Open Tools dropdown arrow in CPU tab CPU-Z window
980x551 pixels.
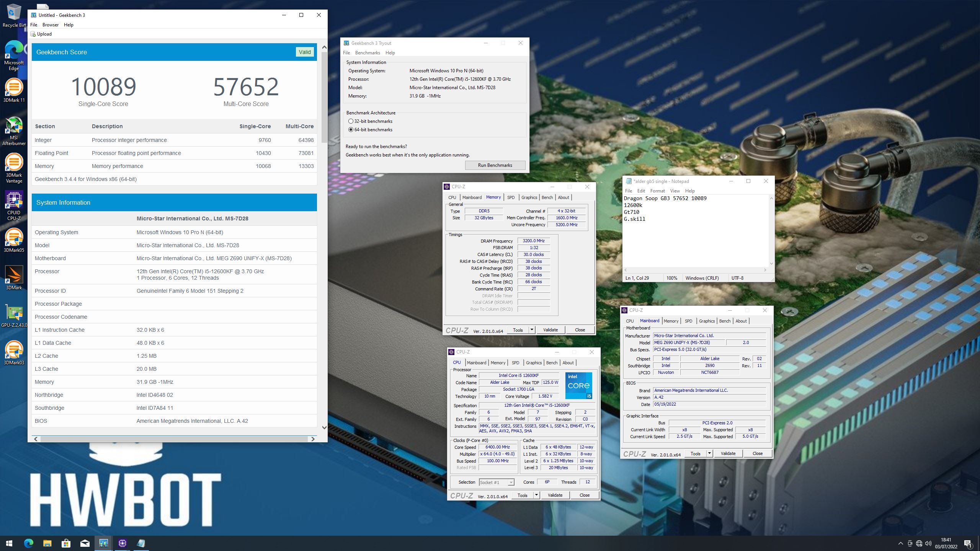(x=536, y=495)
